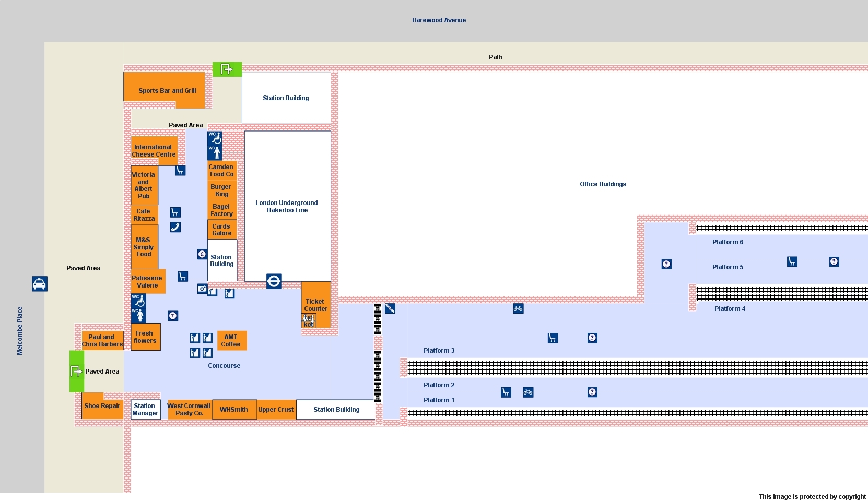Select the Platform 6 label area
The image size is (868, 502).
[x=728, y=242]
